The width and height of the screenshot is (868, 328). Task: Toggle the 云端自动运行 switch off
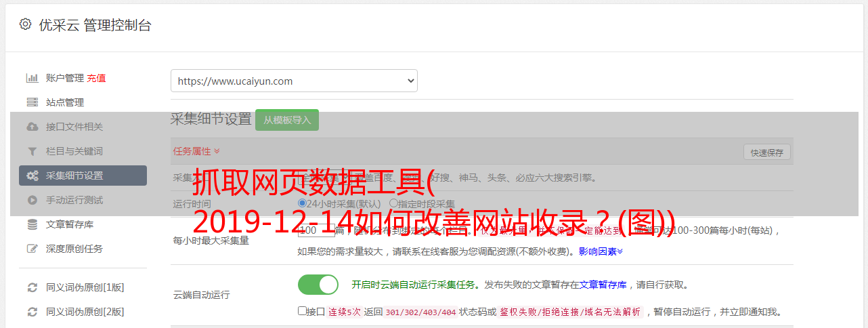coord(318,285)
